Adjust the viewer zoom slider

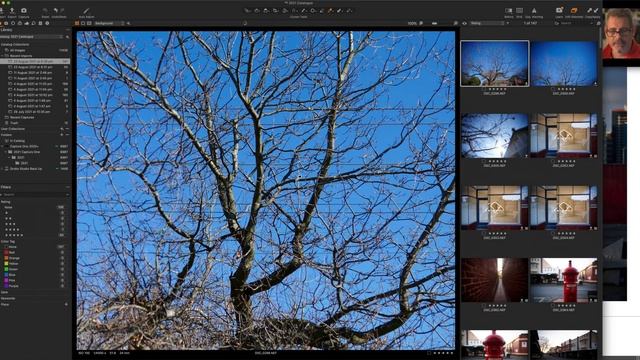434,23
